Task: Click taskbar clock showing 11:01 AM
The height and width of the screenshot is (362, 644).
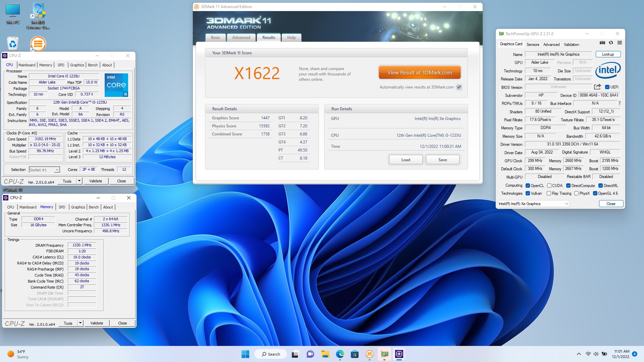Action: click(622, 354)
